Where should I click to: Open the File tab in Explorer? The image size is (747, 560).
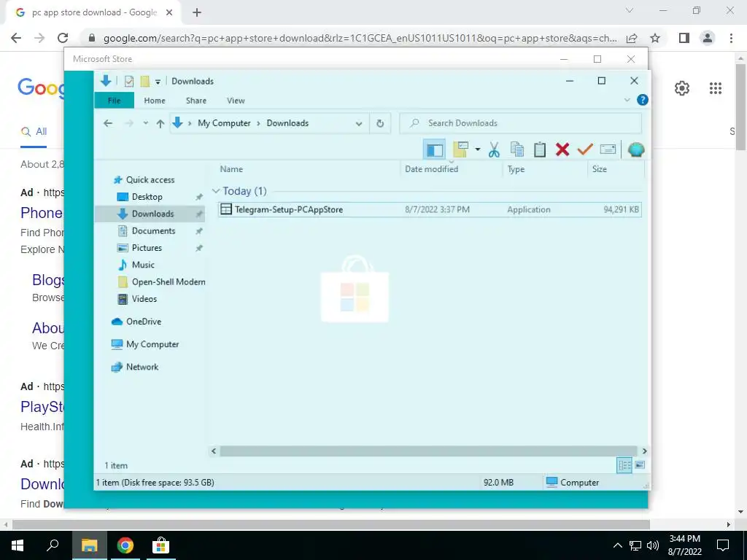(x=115, y=101)
